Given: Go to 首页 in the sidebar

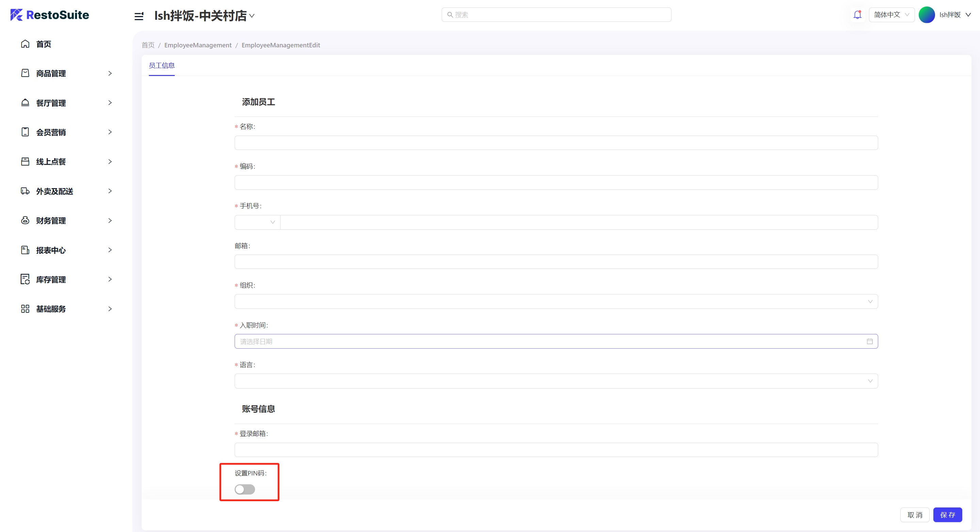Looking at the screenshot, I should [44, 44].
